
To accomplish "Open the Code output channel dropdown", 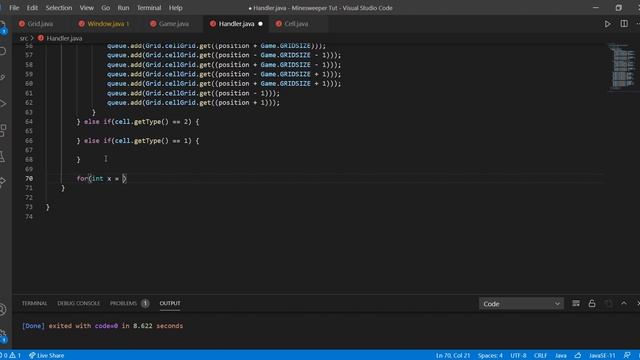I will click(521, 304).
